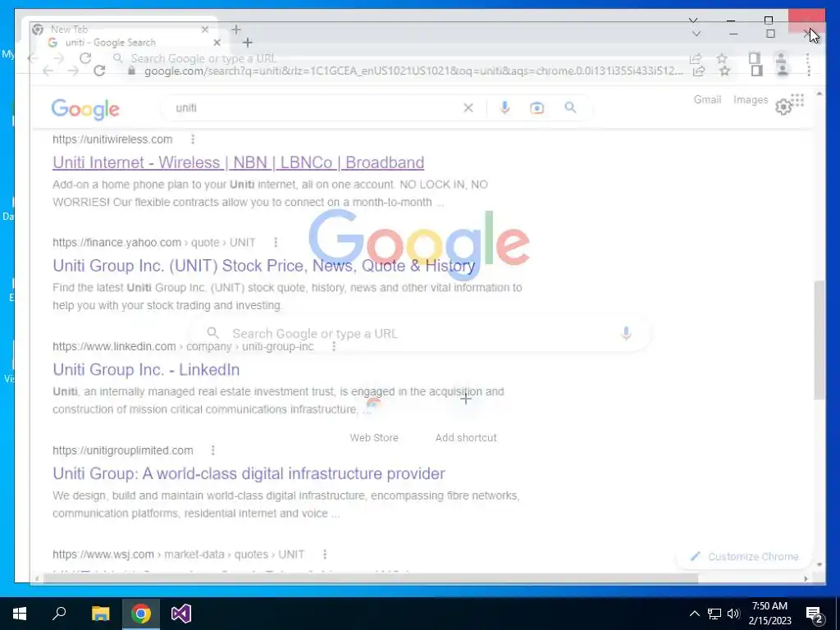Open the profile avatar in the uniti search window
The width and height of the screenshot is (840, 630).
pyautogui.click(x=782, y=71)
